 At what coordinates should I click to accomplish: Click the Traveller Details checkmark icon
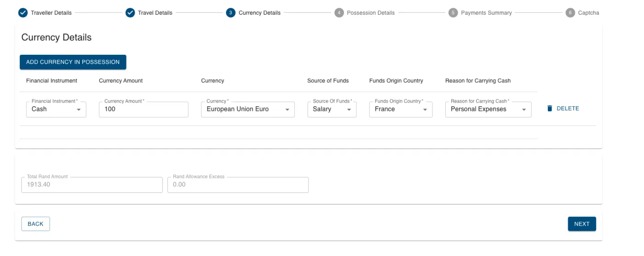[23, 13]
